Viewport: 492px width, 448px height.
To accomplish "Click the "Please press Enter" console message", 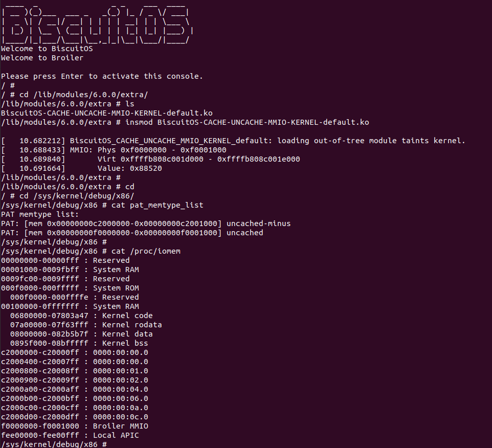I will tap(102, 76).
